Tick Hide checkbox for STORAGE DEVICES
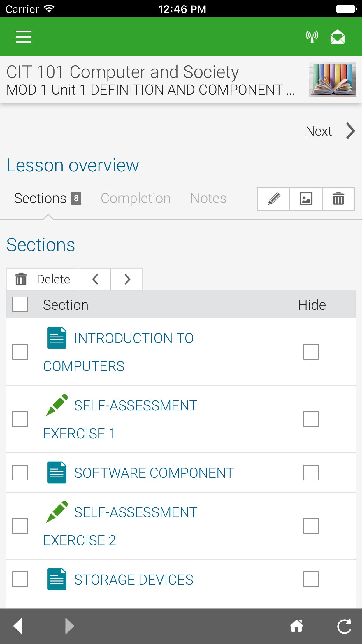This screenshot has width=362, height=644. (x=311, y=579)
